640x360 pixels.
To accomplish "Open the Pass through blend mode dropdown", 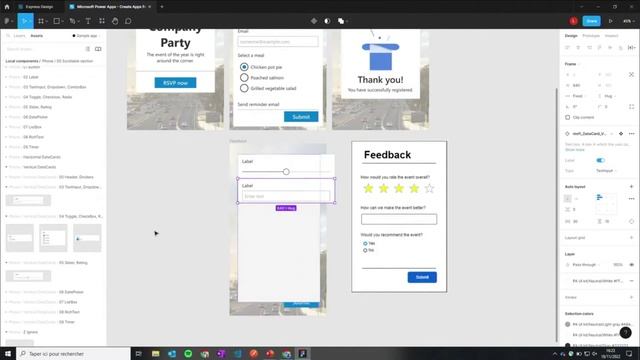I will coord(586,264).
